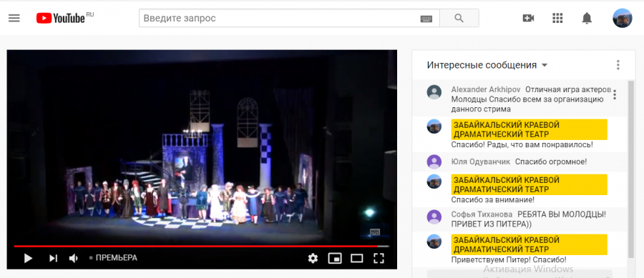Switch to miniplayer mode
Viewport: 644px width, 278px height.
tap(335, 258)
